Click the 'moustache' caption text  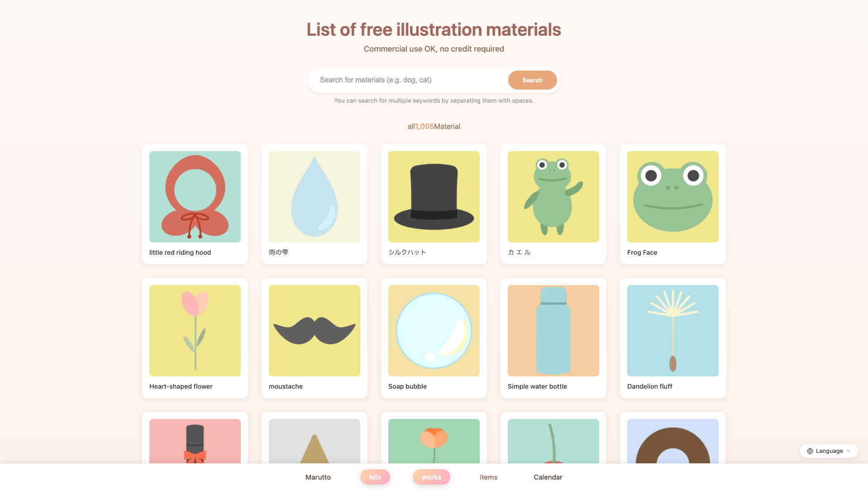tap(286, 386)
